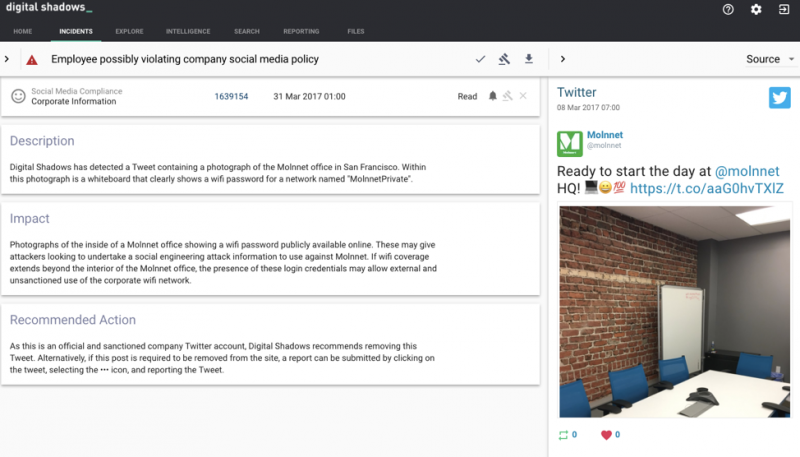Open the settings gear icon
Viewport: 800px width, 457px height.
756,9
